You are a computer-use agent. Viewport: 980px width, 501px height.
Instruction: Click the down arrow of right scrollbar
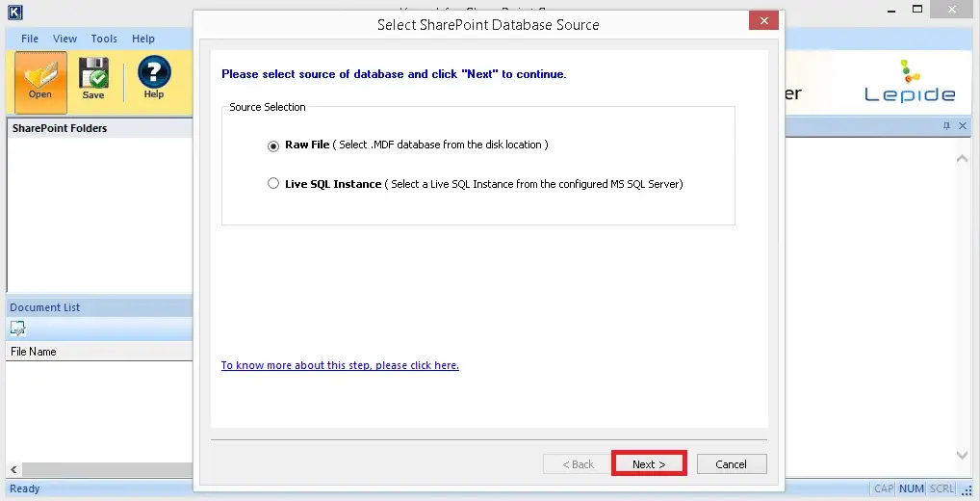(x=963, y=456)
